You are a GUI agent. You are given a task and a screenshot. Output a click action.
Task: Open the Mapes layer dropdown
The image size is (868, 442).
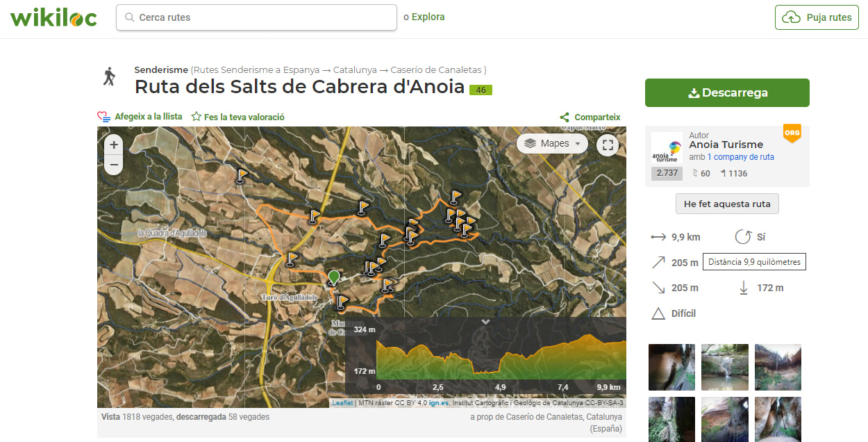tap(552, 144)
